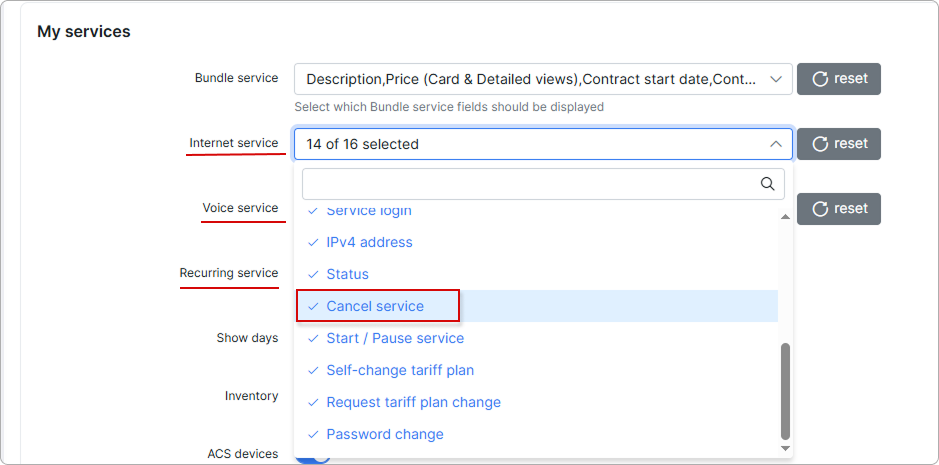Click the scrollbar down arrow in list
The image size is (939, 465).
(x=785, y=449)
